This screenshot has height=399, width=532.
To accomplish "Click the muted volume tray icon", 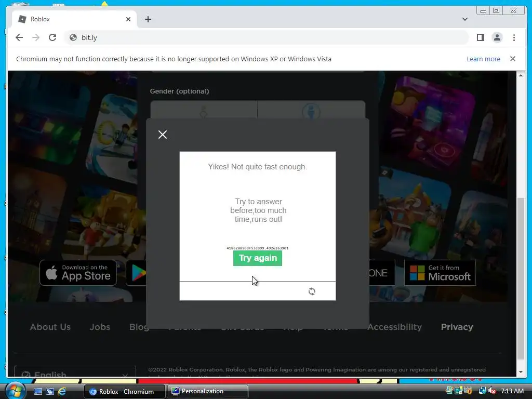I will pyautogui.click(x=492, y=391).
